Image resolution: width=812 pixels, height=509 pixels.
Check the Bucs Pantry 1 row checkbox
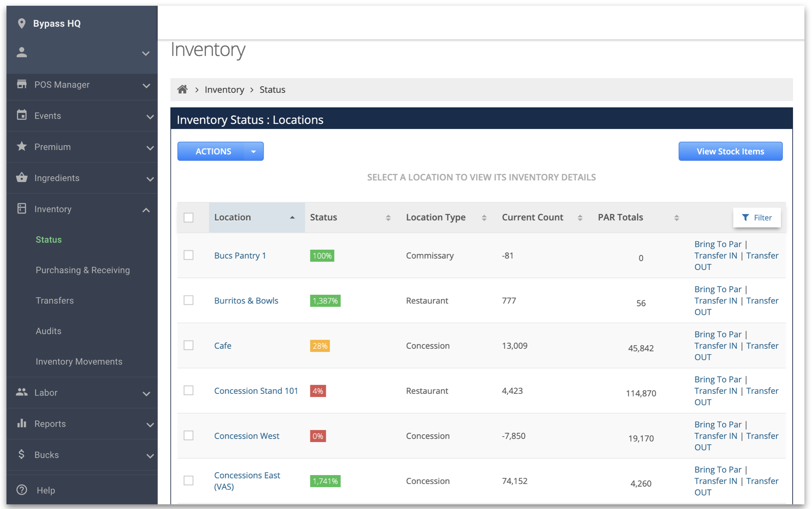pos(188,255)
